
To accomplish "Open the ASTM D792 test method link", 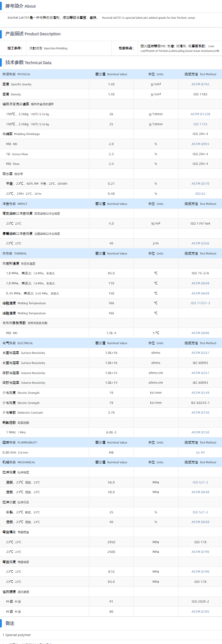I will (x=200, y=84).
